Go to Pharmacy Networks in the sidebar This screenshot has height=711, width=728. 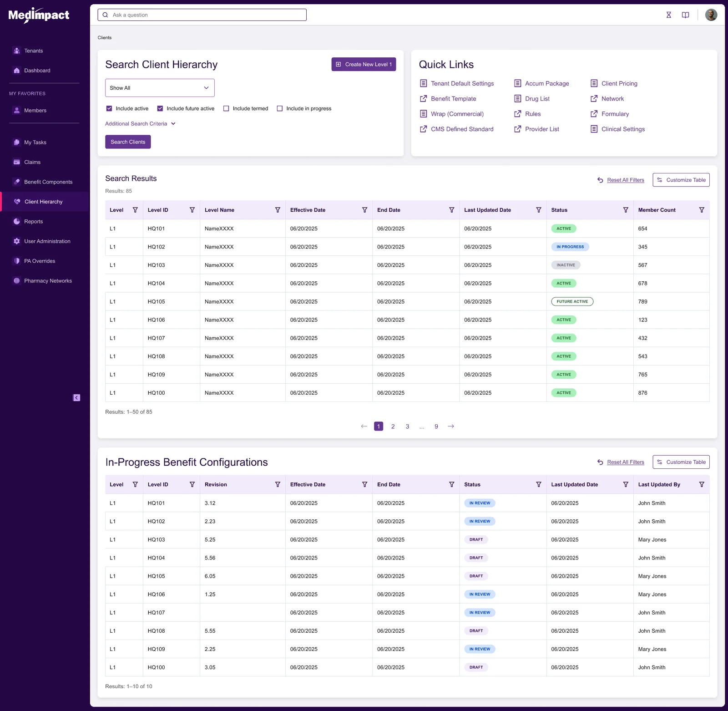48,281
